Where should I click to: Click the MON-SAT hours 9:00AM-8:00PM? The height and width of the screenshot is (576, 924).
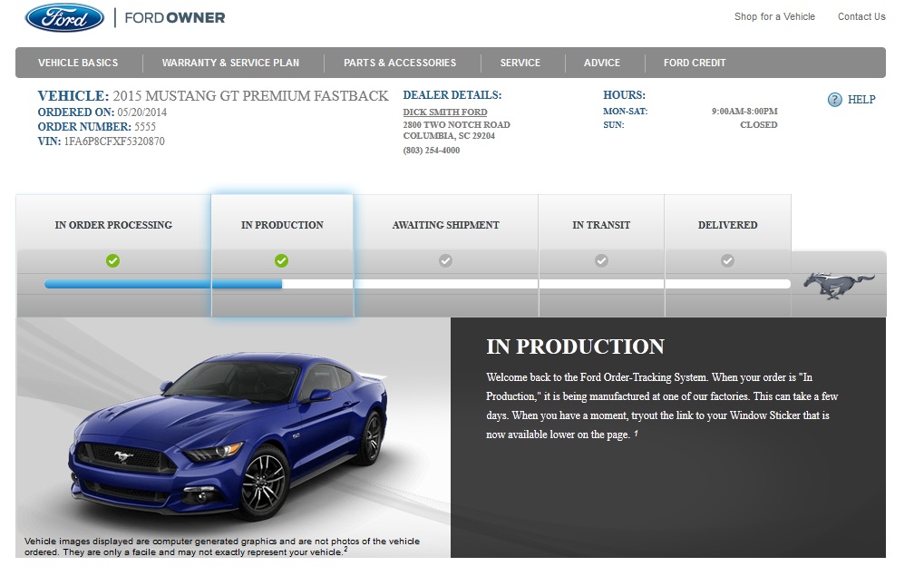744,112
